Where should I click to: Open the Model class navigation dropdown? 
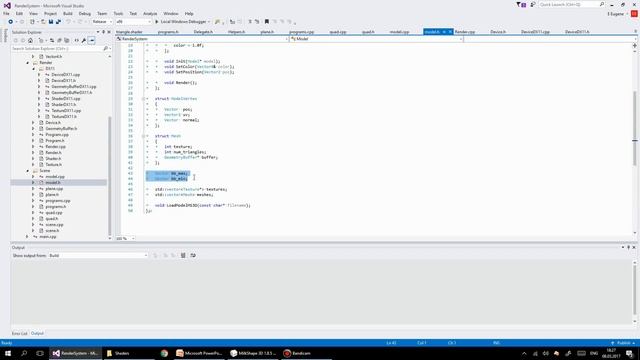[376, 39]
